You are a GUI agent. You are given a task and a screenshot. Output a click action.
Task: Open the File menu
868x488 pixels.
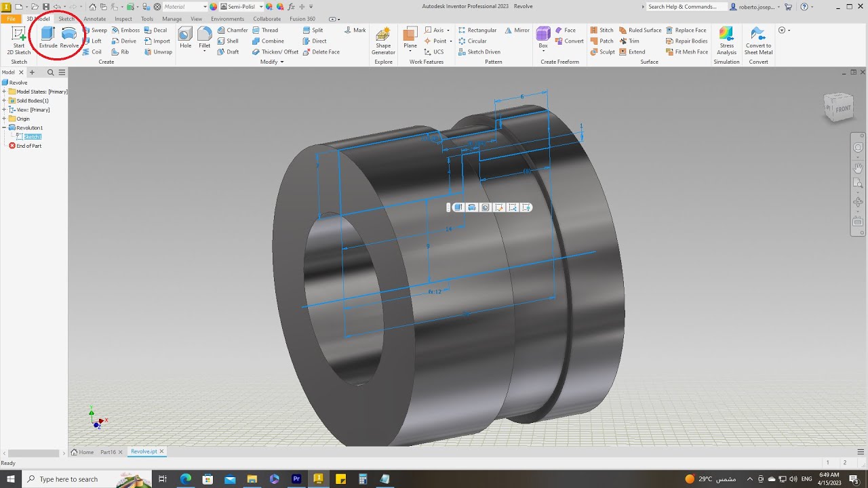point(11,19)
